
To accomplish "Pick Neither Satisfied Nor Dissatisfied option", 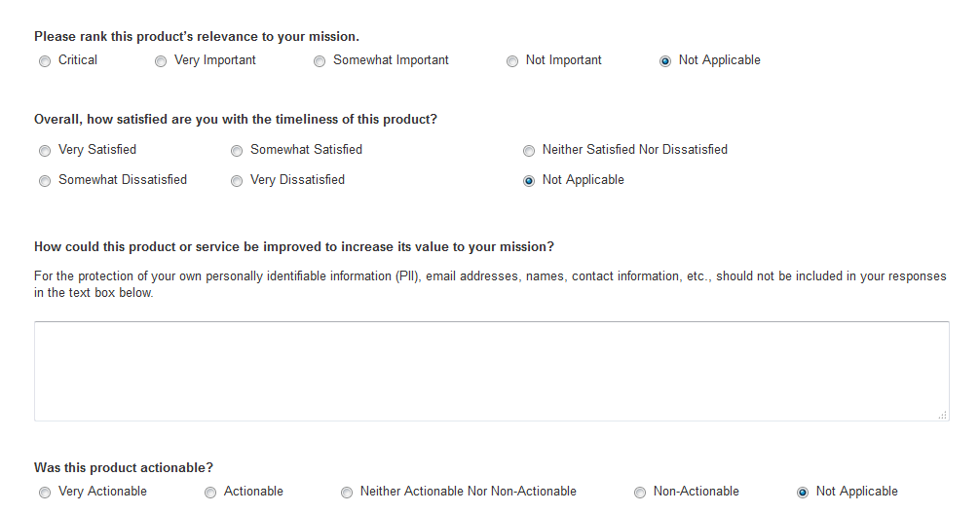I will [x=529, y=151].
